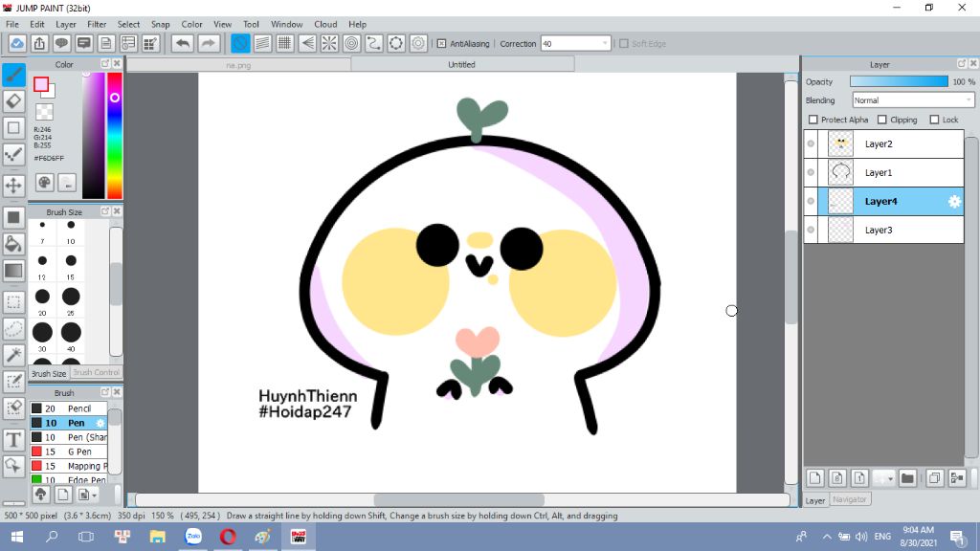Select the Lasso tool
The height and width of the screenshot is (551, 980).
point(13,329)
